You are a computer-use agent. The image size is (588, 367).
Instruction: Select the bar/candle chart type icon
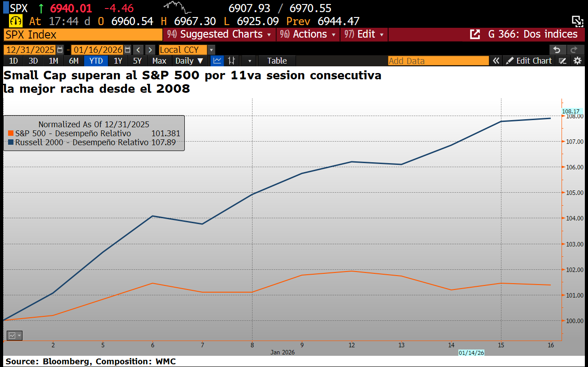click(231, 60)
